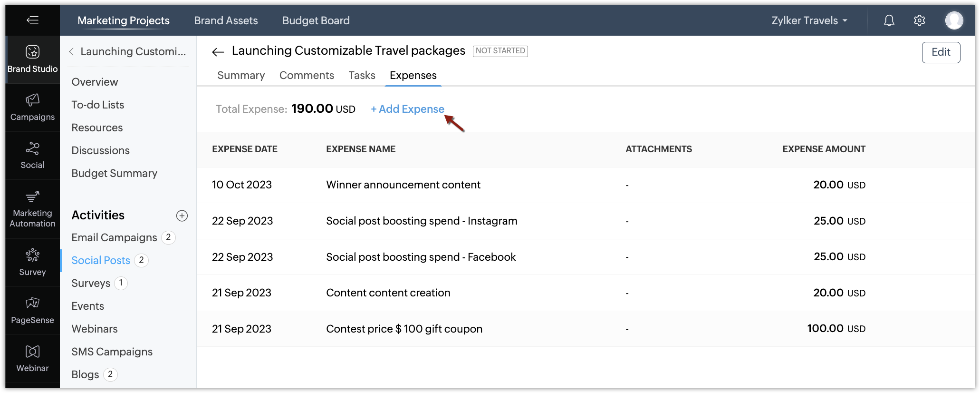Click Blogs count badge 2
Screen dimensions: 980x393
tap(110, 374)
